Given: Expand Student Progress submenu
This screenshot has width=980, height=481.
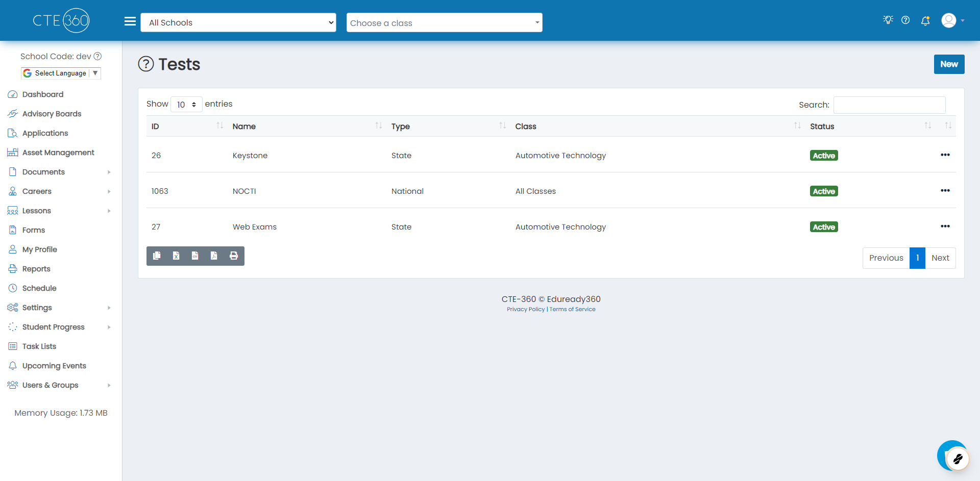Looking at the screenshot, I should (60, 327).
